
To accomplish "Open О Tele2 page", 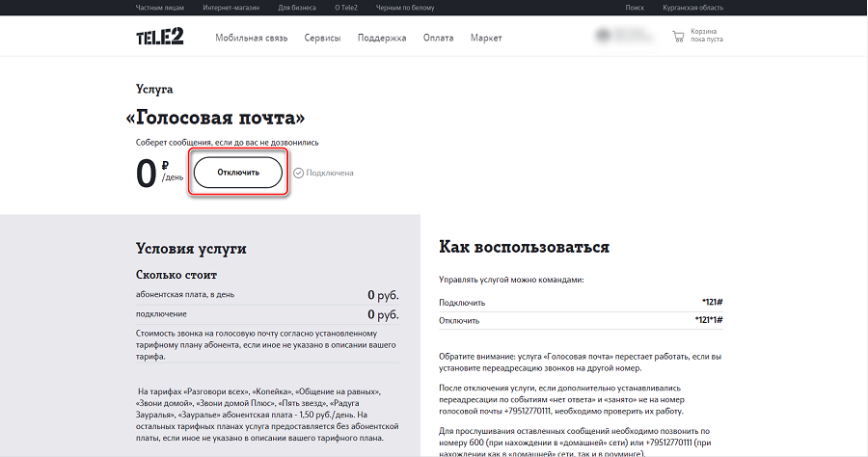I will point(346,8).
